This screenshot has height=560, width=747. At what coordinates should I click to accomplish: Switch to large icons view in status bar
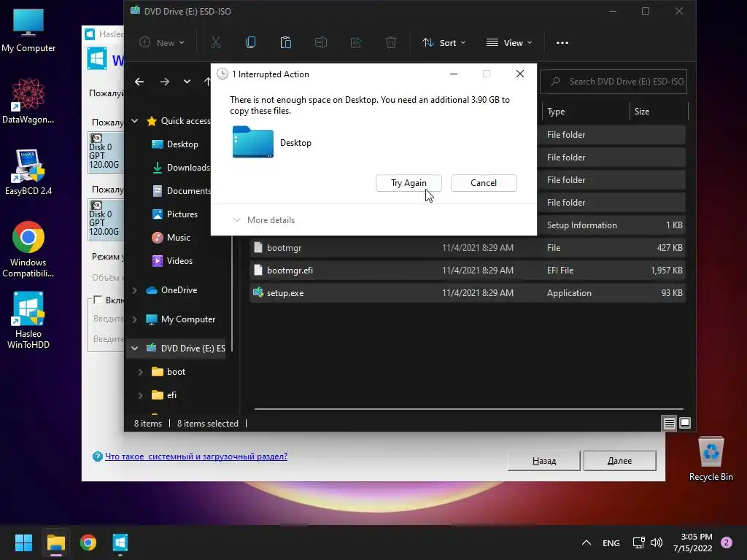(684, 423)
